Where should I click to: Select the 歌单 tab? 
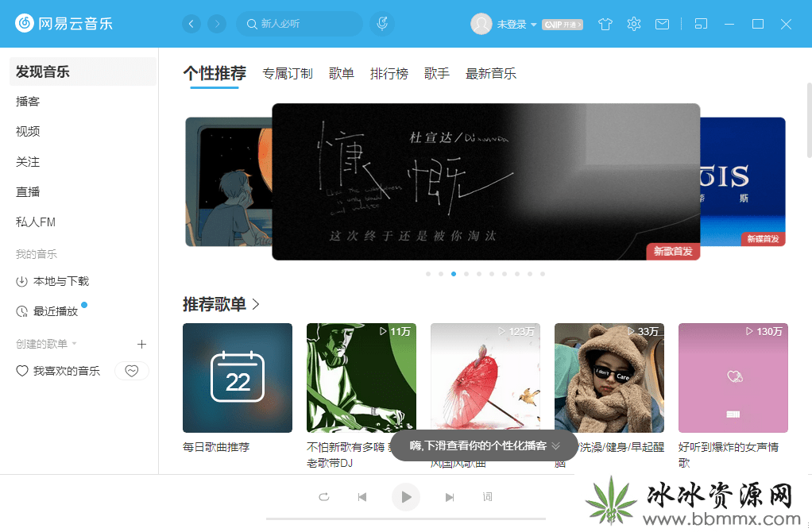[342, 74]
